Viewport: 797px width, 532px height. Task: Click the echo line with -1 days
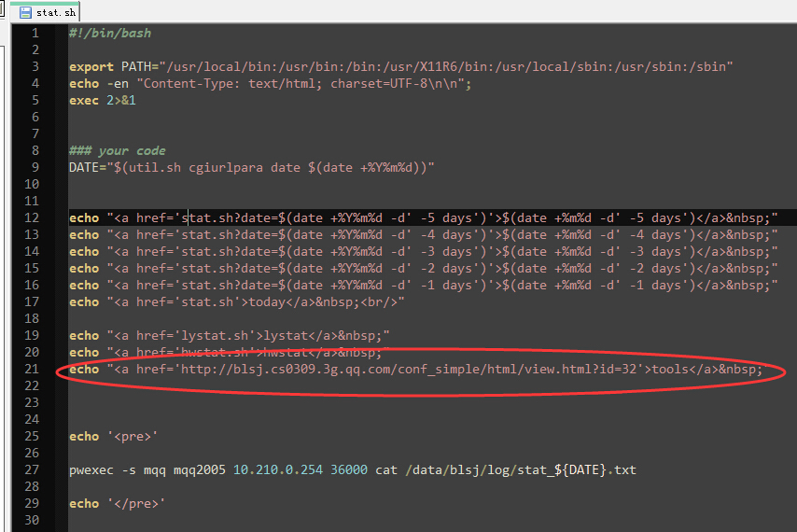click(x=424, y=285)
